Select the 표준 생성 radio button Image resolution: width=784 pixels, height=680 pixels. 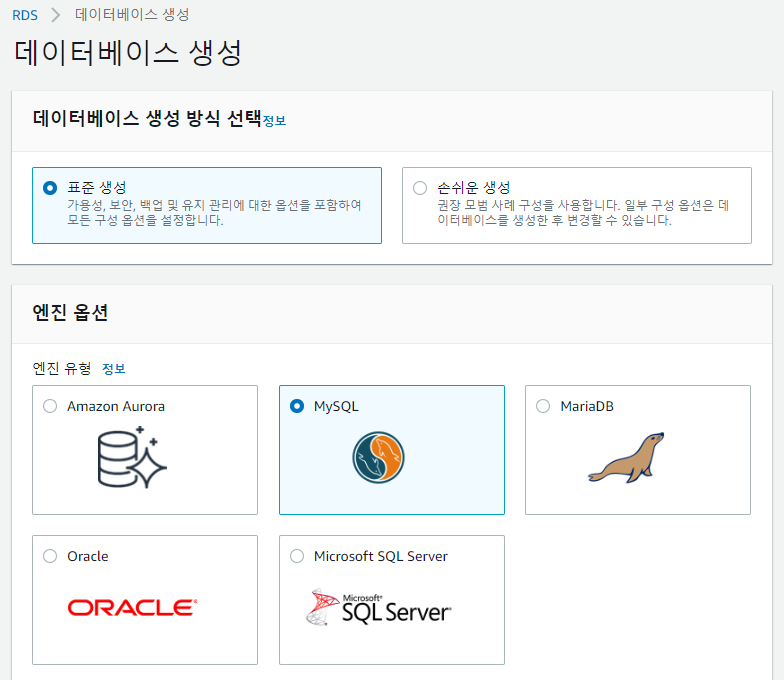click(50, 188)
